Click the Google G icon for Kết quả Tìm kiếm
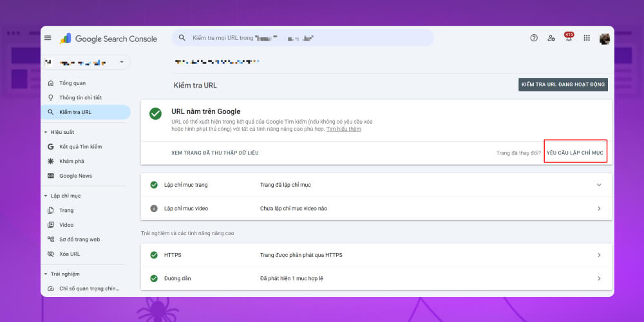The width and height of the screenshot is (644, 322). 50,147
